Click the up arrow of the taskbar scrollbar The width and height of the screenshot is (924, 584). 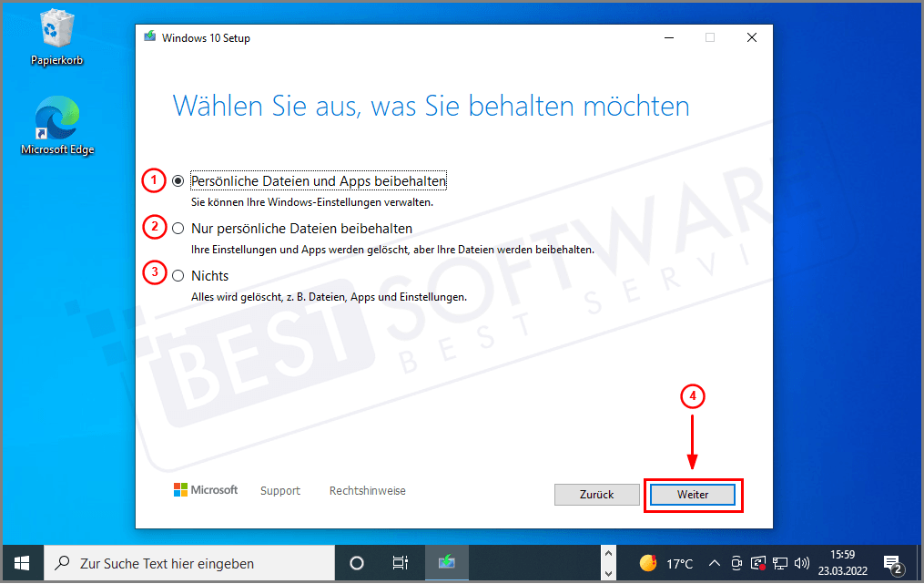[x=608, y=553]
